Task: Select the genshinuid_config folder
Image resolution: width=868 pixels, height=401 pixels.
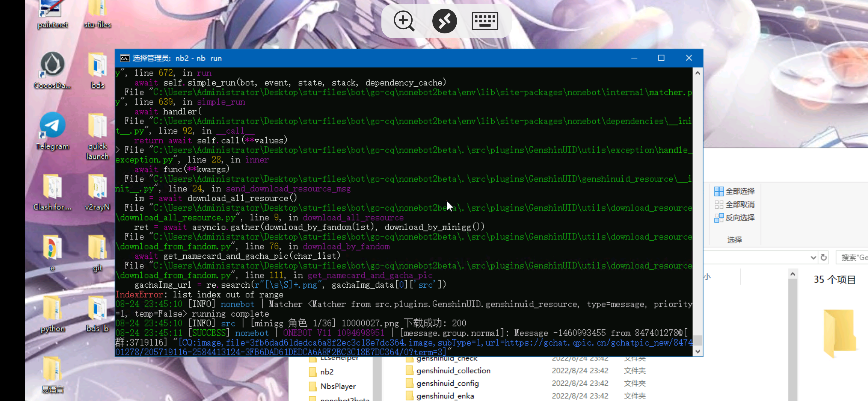Action: [442, 383]
